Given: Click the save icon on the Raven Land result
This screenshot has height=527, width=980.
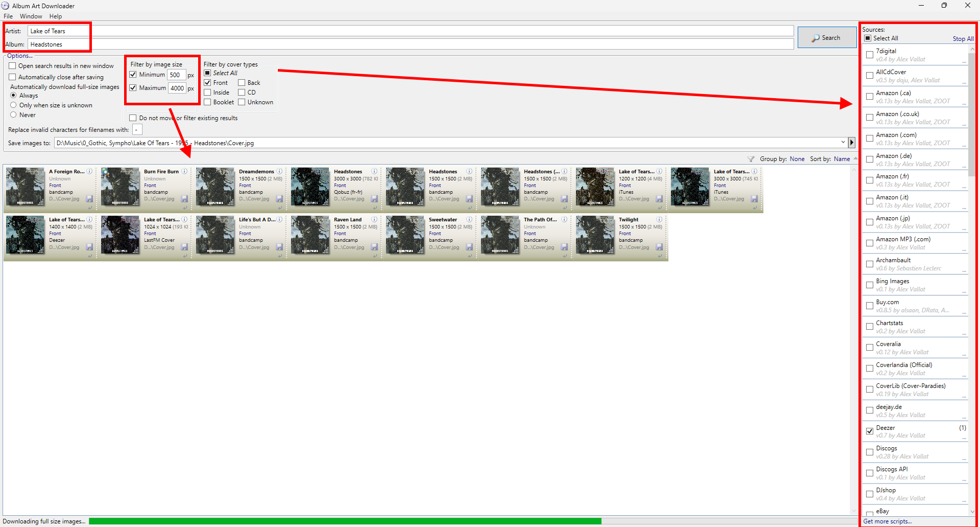Looking at the screenshot, I should tap(374, 247).
